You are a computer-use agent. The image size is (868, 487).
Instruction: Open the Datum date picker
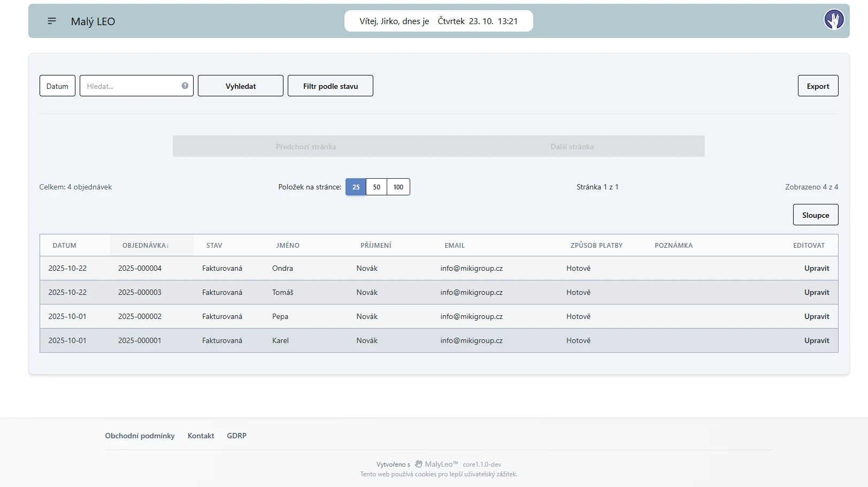[57, 86]
